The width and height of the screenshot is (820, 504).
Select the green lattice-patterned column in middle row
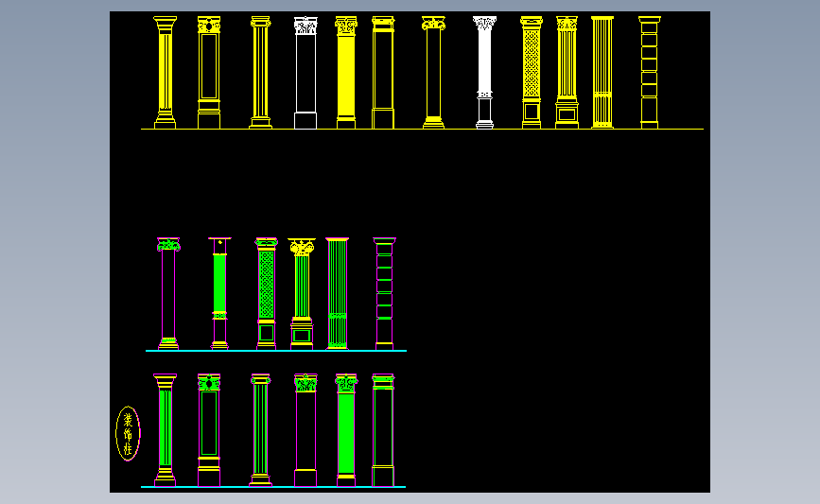pos(266,294)
